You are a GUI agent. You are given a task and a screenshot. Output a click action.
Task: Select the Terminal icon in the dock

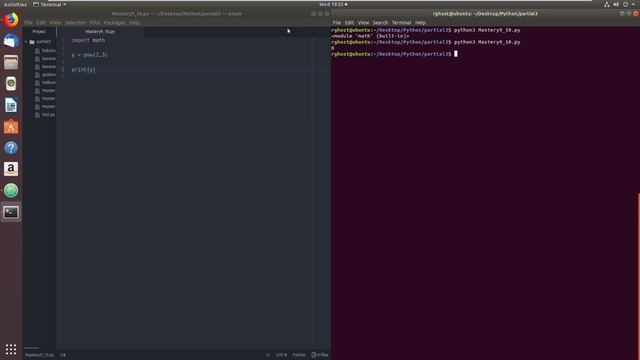[11, 212]
